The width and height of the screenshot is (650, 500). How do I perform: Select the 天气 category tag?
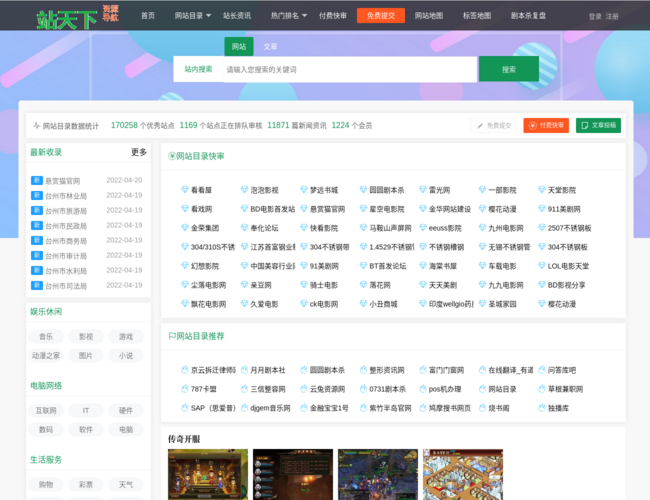pos(126,484)
